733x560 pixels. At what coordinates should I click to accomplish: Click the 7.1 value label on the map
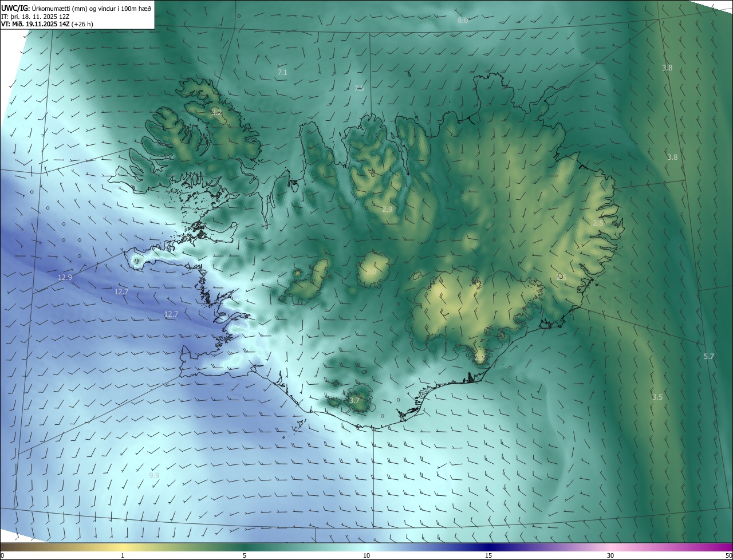(282, 73)
